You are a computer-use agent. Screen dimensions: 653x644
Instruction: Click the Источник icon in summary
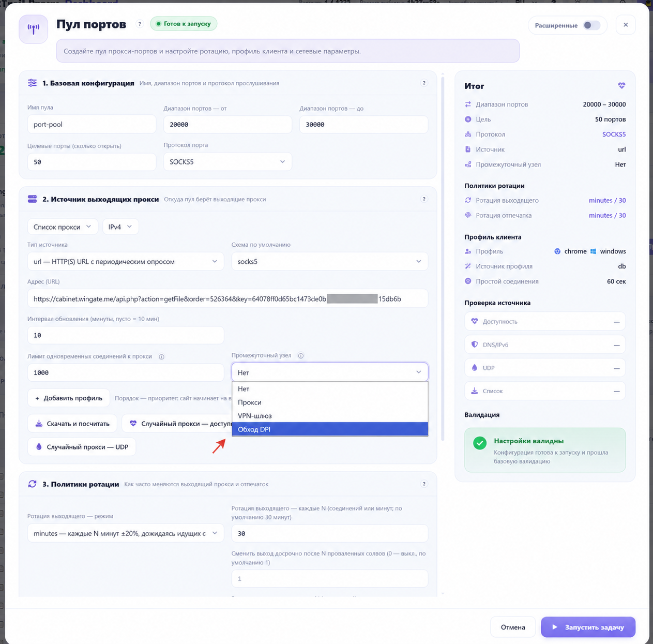click(468, 149)
